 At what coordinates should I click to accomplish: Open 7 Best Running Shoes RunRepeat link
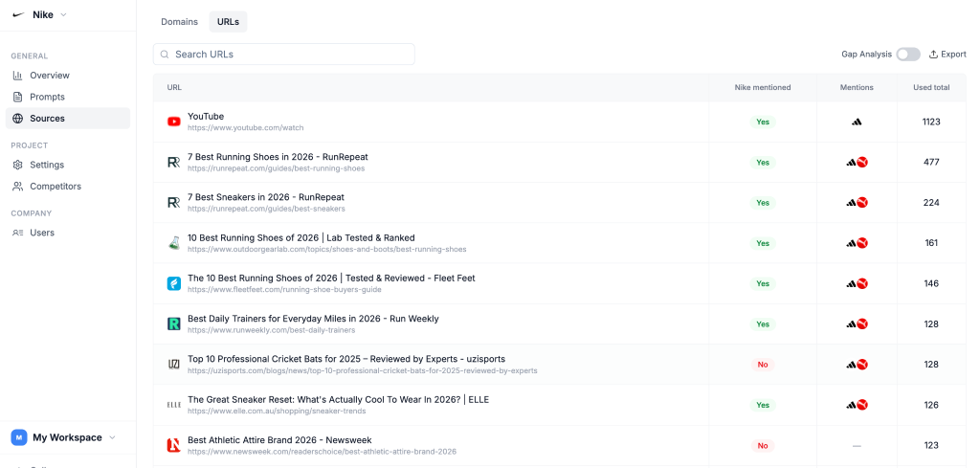(278, 157)
